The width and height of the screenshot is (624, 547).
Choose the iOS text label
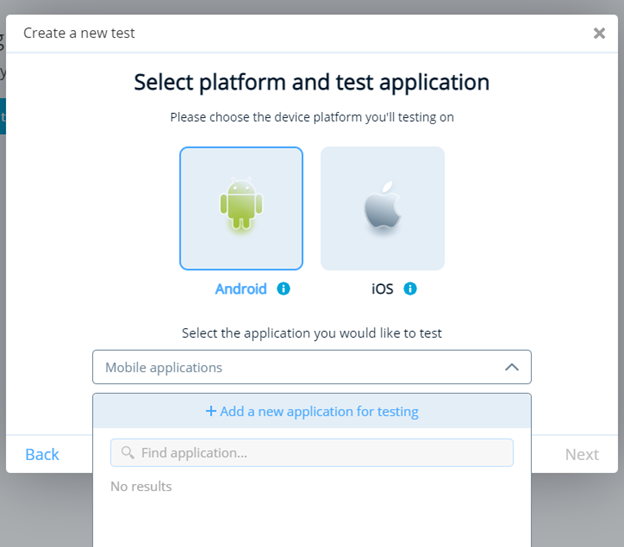(382, 289)
